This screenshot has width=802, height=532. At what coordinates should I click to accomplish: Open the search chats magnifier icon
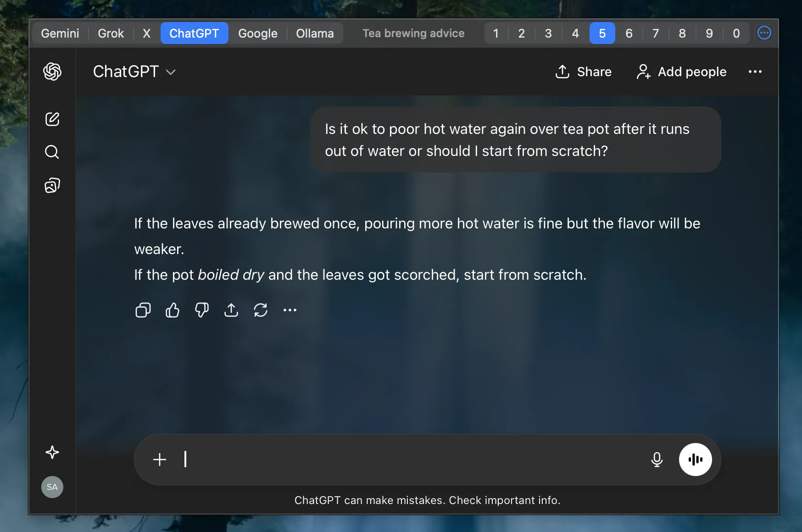(x=52, y=152)
